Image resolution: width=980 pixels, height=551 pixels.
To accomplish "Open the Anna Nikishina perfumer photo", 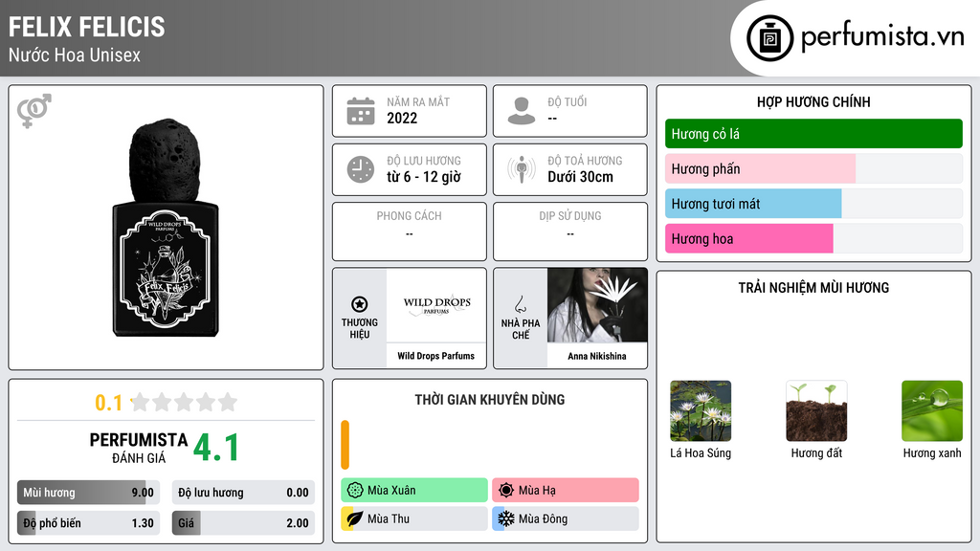I will coord(597,305).
